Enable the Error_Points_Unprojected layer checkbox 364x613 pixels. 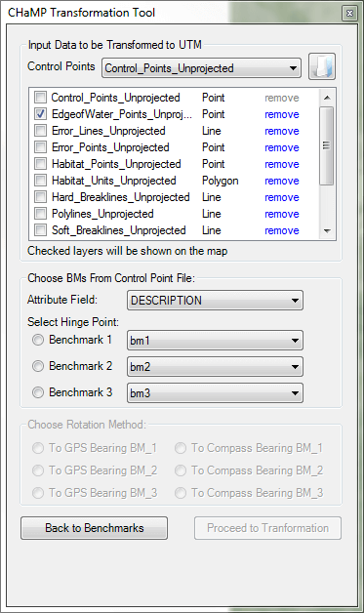tap(40, 147)
